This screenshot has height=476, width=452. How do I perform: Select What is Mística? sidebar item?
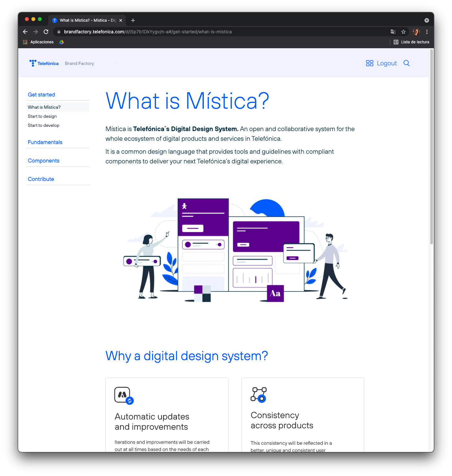(58, 107)
